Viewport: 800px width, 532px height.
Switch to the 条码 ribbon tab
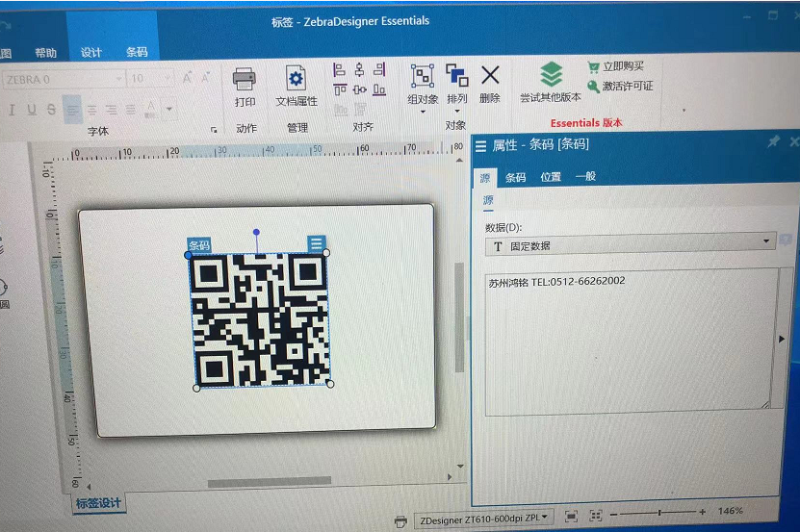coord(137,52)
